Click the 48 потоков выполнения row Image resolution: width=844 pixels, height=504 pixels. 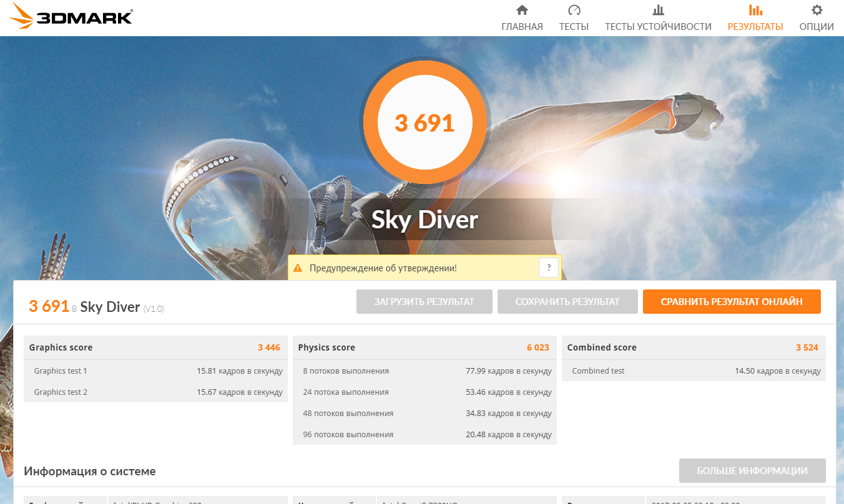click(x=424, y=414)
